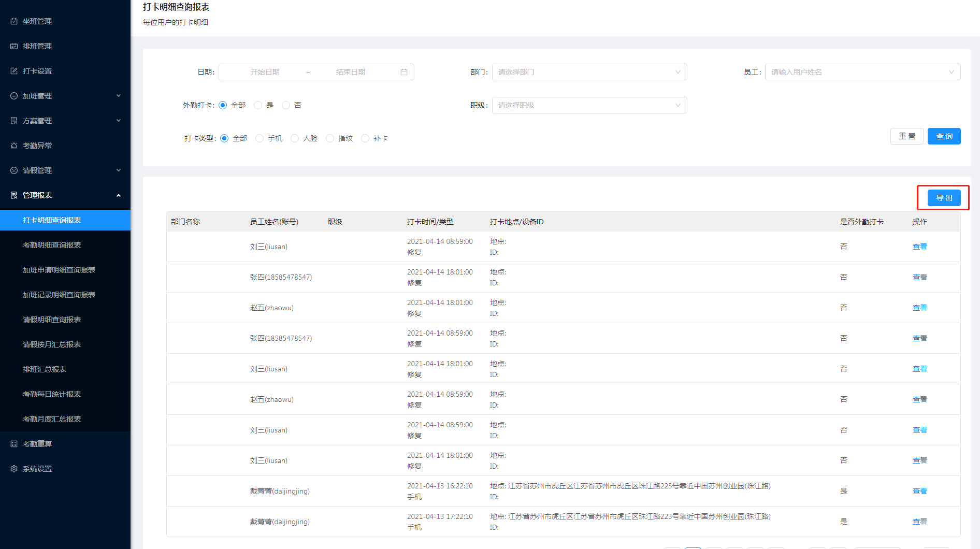This screenshot has height=549, width=980.
Task: Click the 加班管理 sidebar icon
Action: (14, 96)
